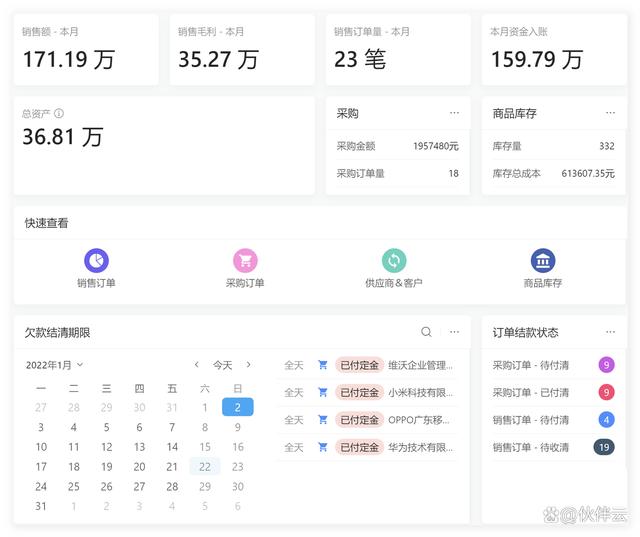
Task: Click cart icon next to 华为技术有限 entry
Action: (322, 447)
